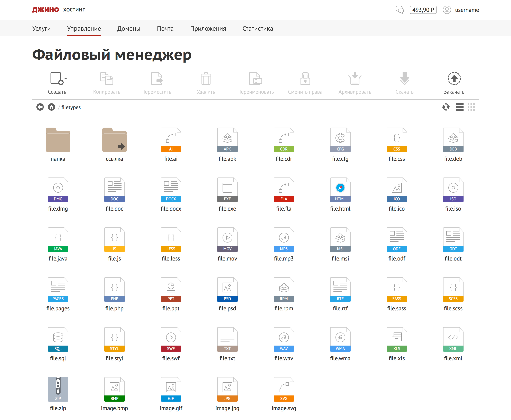The image size is (511, 420).
Task: Go back using the back arrow icon
Action: [40, 107]
